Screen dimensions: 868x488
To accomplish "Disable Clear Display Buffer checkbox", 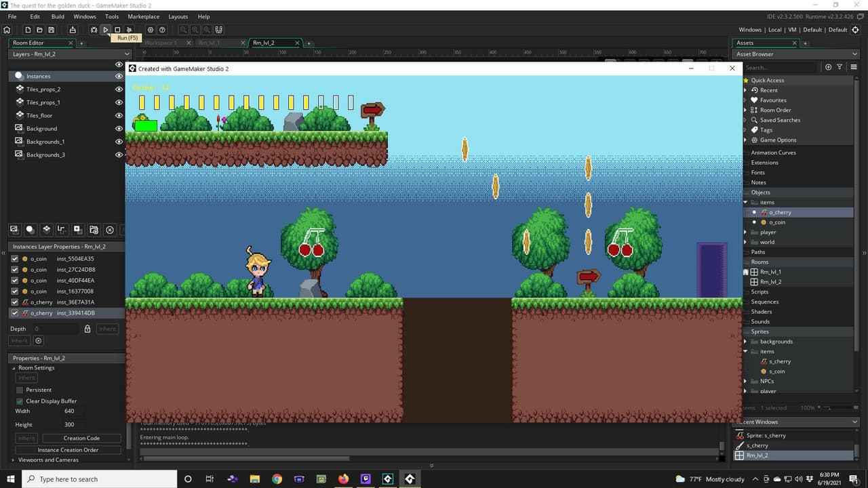I will point(20,401).
